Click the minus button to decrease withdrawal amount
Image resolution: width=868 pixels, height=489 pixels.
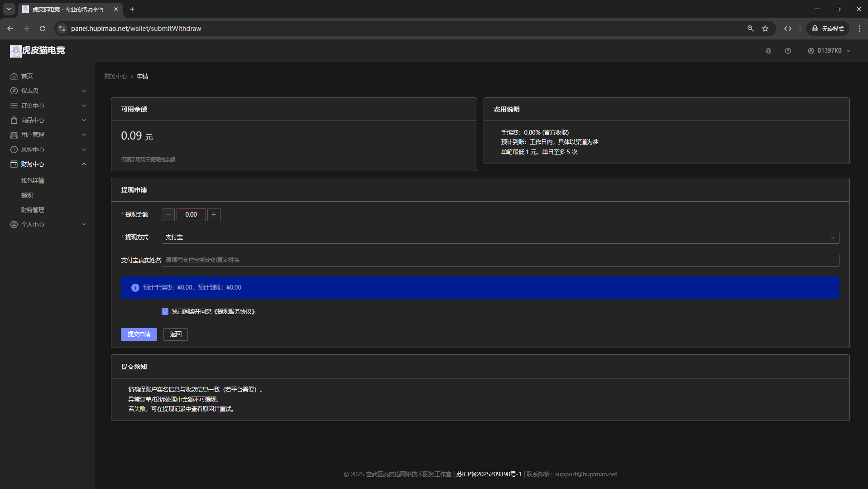pyautogui.click(x=168, y=214)
